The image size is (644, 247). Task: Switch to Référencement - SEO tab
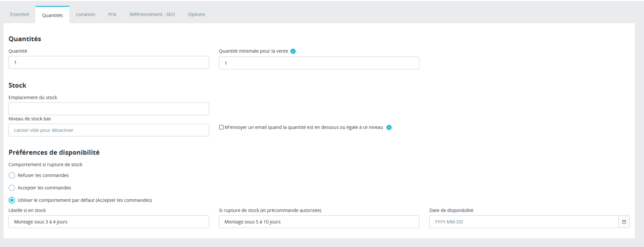point(152,14)
